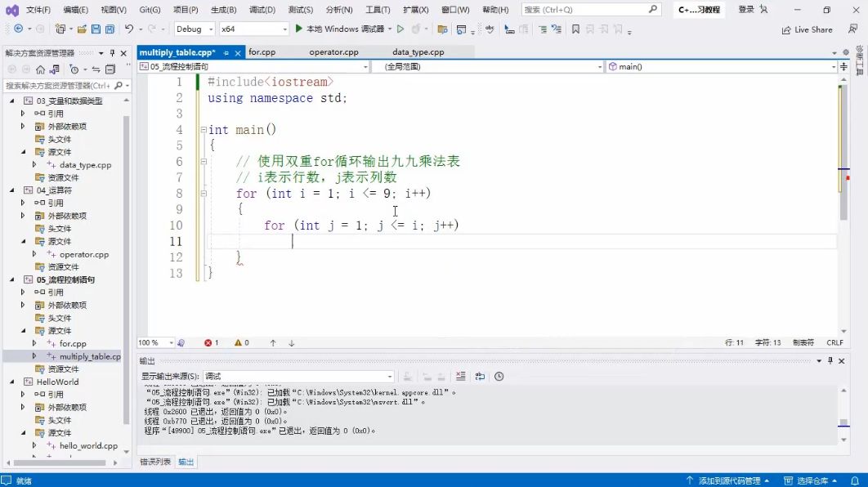Save the current file with the disk icon
The image size is (868, 487).
pos(96,29)
